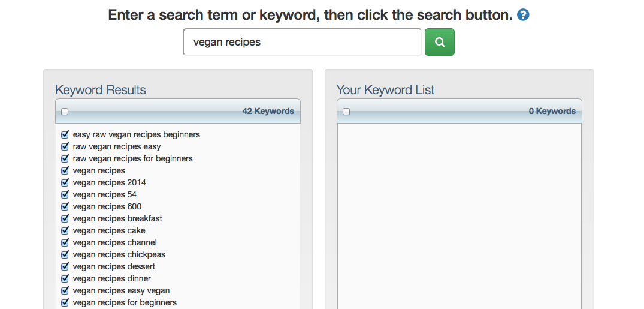Uncheck 'vegan recipes 2014' checkbox
The image size is (644, 309).
coord(65,182)
